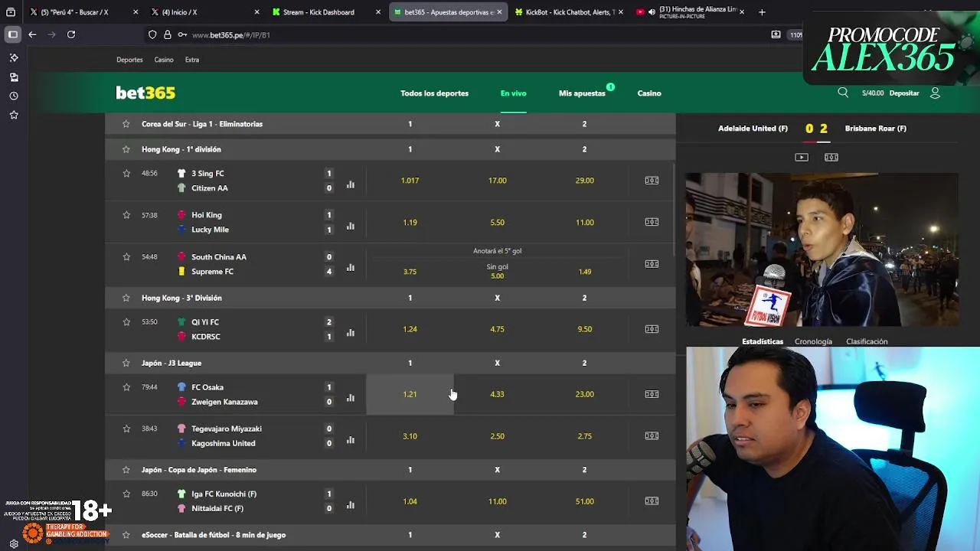Favorite the Qi Yi FC match star

[x=126, y=322]
